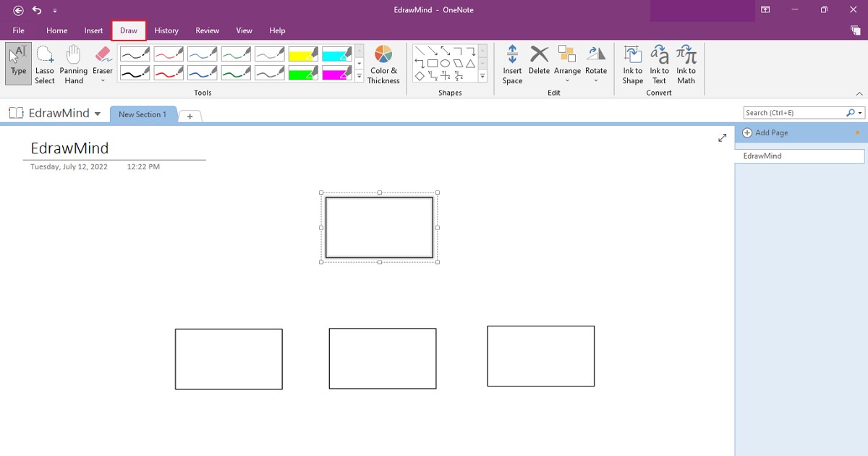Open the File menu
The width and height of the screenshot is (868, 456).
19,30
